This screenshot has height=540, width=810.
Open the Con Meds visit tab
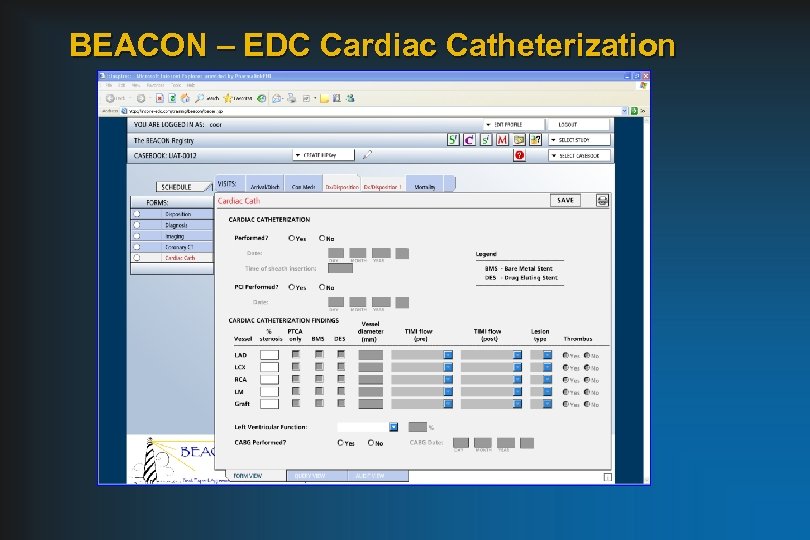click(303, 185)
